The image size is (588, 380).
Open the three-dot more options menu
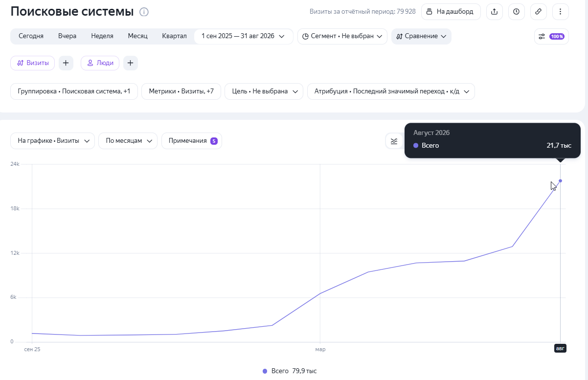click(x=561, y=12)
